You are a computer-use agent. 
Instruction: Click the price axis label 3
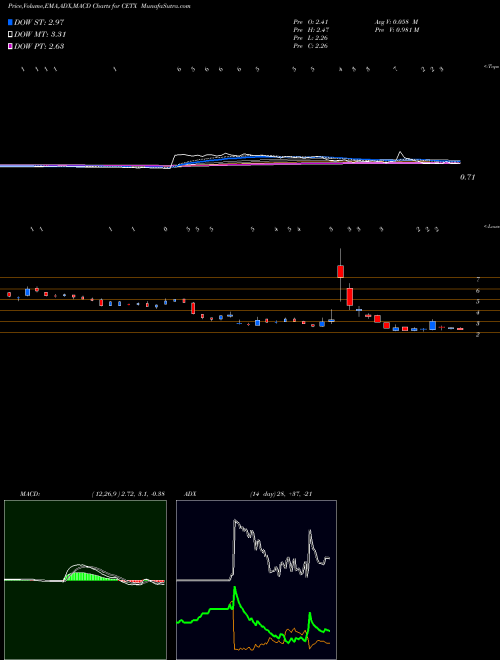(478, 324)
